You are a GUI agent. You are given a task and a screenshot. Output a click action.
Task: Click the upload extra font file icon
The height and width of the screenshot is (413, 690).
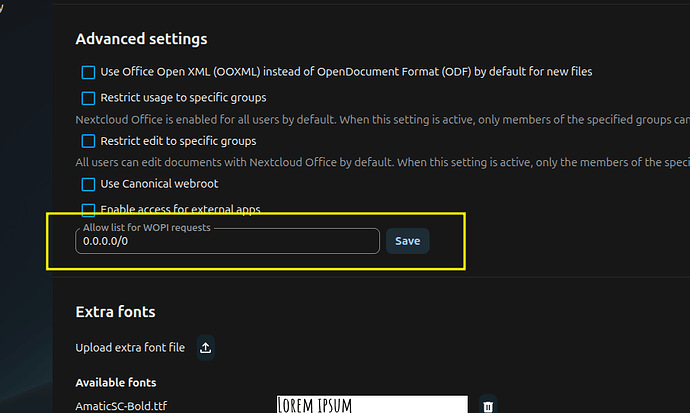coord(206,347)
